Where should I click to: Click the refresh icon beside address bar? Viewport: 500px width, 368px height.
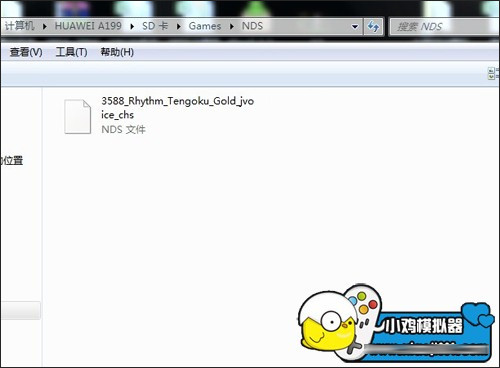[x=373, y=26]
